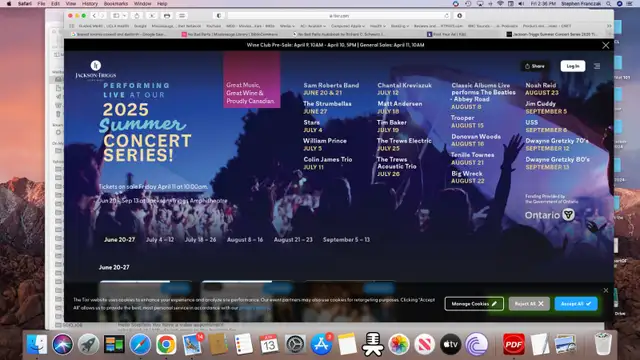Click the reload icon in address bar
640x360 pixels.
click(447, 16)
